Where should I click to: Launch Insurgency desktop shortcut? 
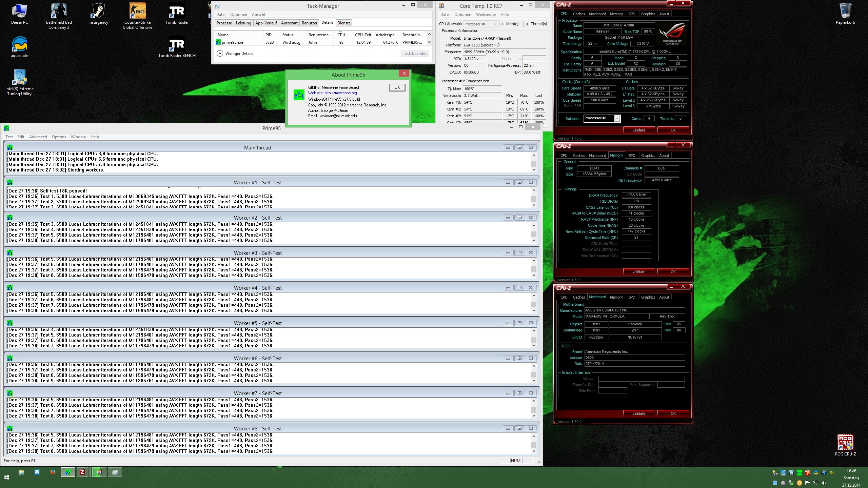98,14
